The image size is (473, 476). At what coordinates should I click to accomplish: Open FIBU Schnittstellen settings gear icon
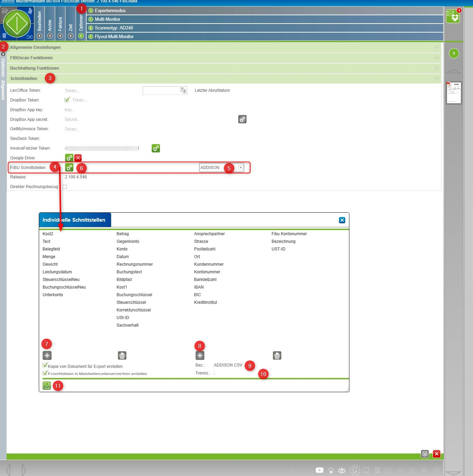click(x=69, y=168)
